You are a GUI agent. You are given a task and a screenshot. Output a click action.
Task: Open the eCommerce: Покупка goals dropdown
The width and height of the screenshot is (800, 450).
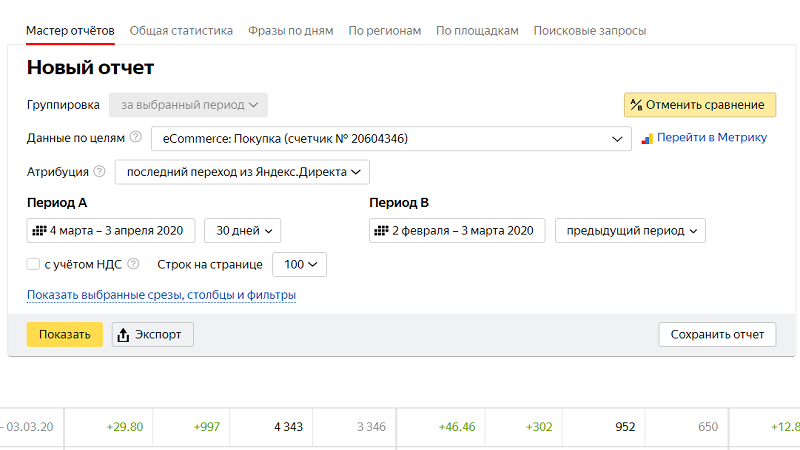coord(391,139)
